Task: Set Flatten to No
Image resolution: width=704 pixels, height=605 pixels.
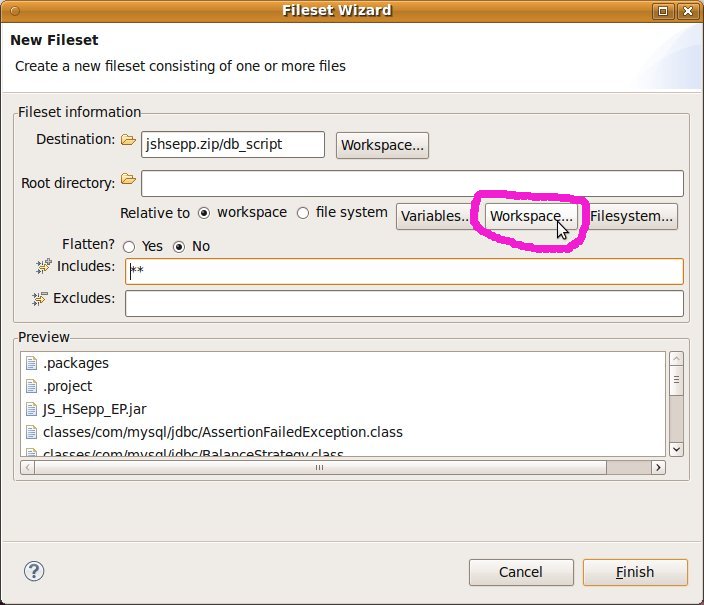Action: 180,246
